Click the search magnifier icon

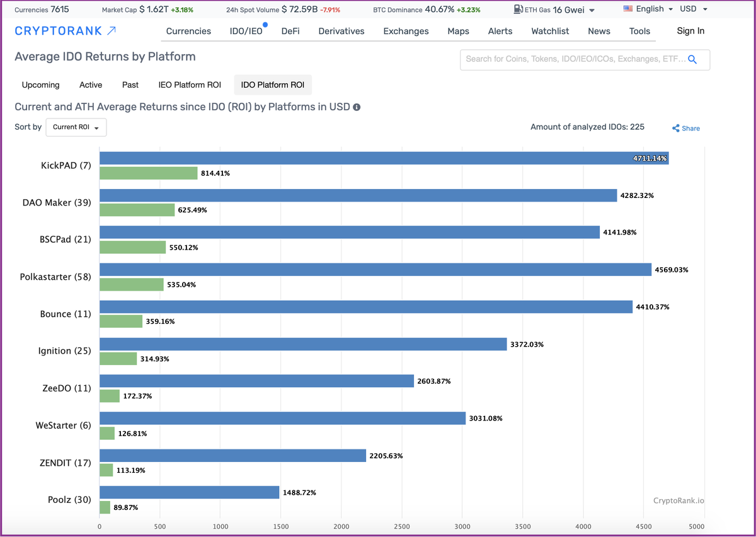692,59
